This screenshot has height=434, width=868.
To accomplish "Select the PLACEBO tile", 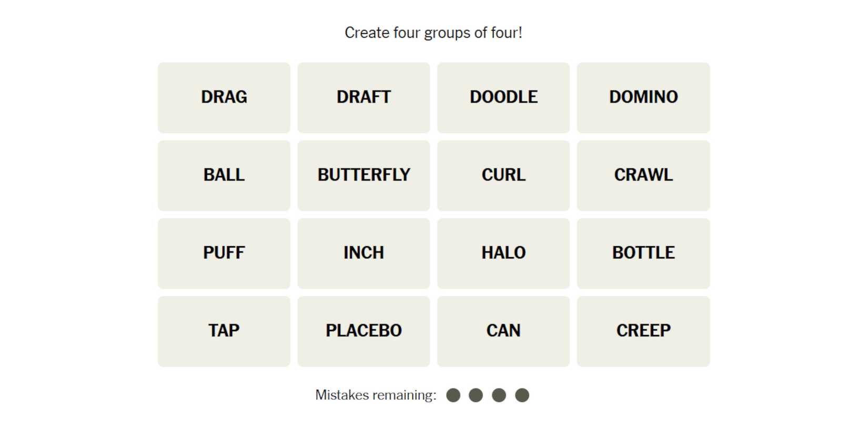I will tap(364, 331).
